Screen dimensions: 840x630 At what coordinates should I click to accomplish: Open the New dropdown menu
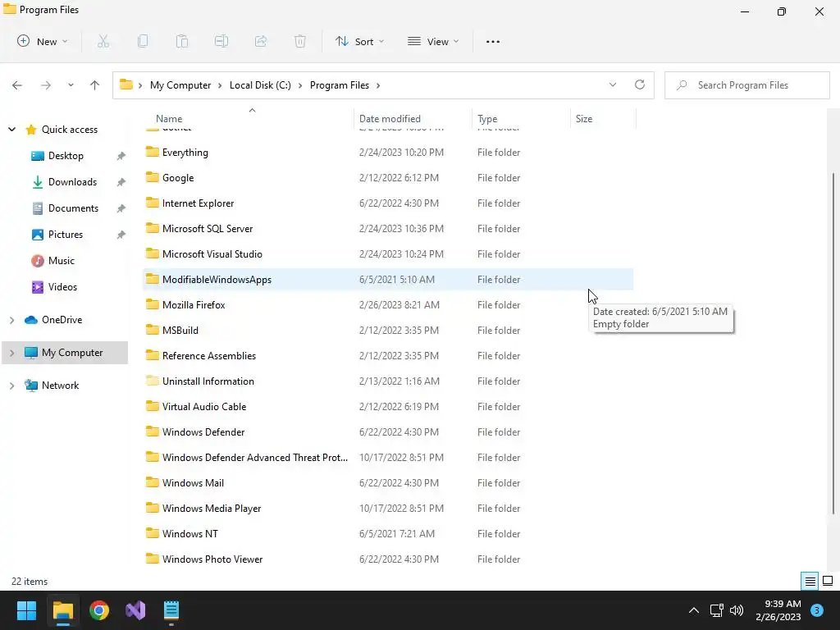42,41
